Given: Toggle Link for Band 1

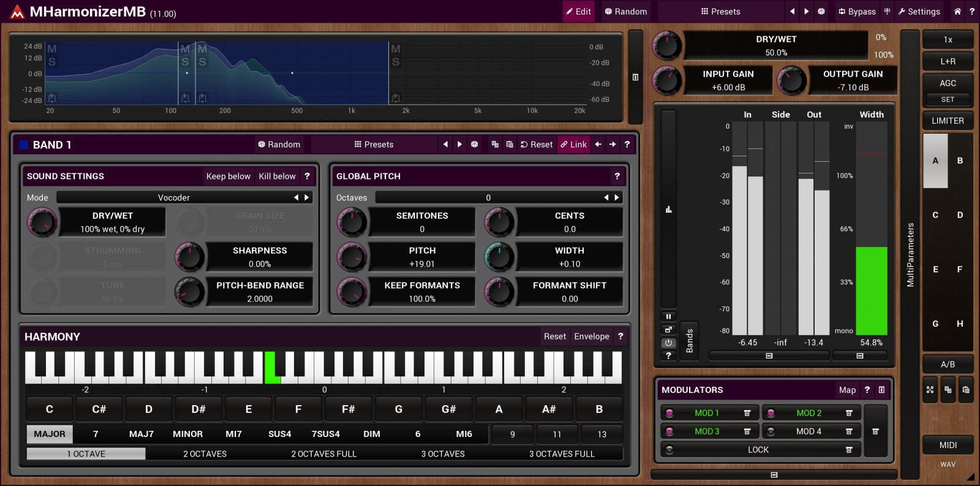Looking at the screenshot, I should click(574, 145).
